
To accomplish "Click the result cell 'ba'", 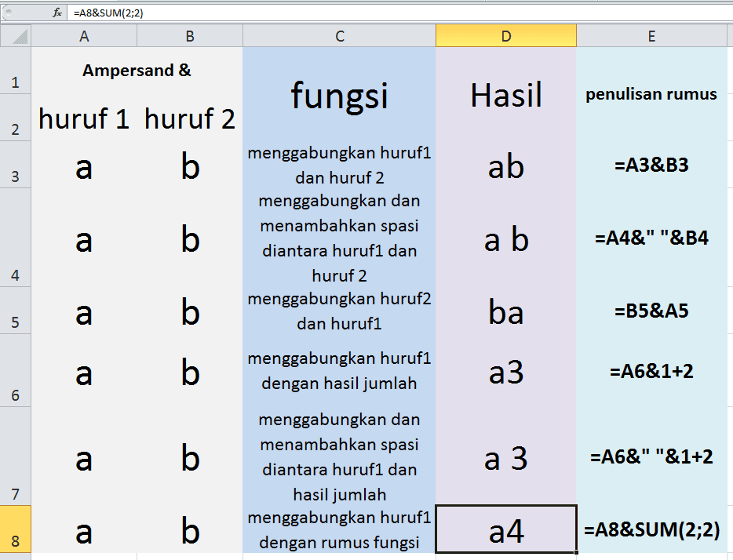I will pyautogui.click(x=506, y=311).
